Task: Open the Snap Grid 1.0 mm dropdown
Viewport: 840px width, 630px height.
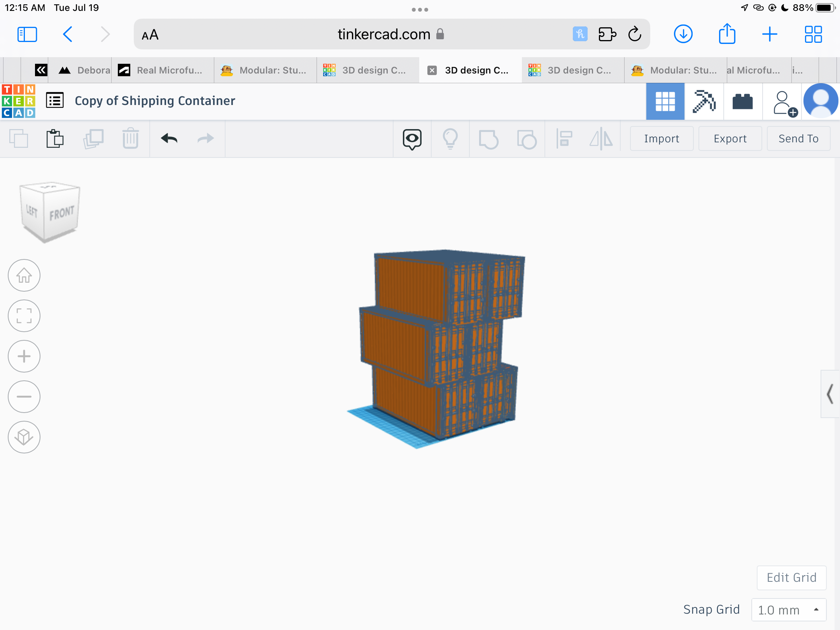Action: coord(789,610)
